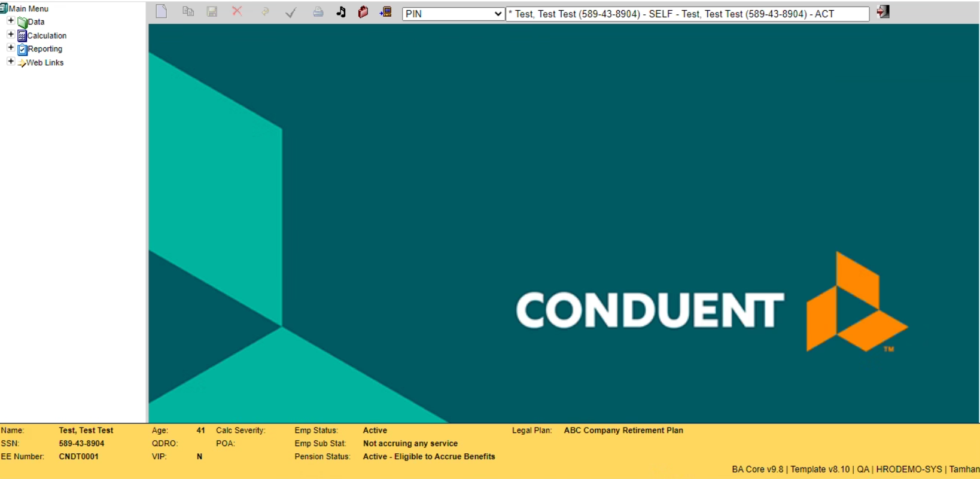Screen dimensions: 980x479
Task: Select the Reporting tree item label
Action: (45, 48)
